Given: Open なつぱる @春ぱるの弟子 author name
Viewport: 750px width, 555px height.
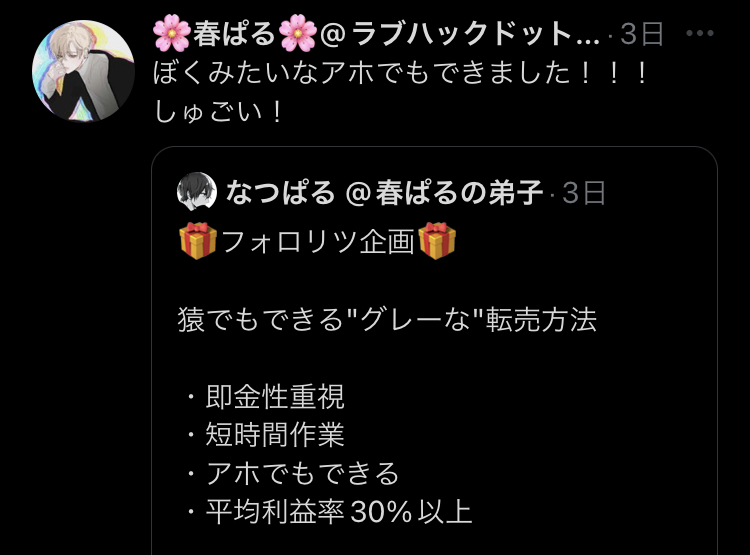Looking at the screenshot, I should [384, 192].
